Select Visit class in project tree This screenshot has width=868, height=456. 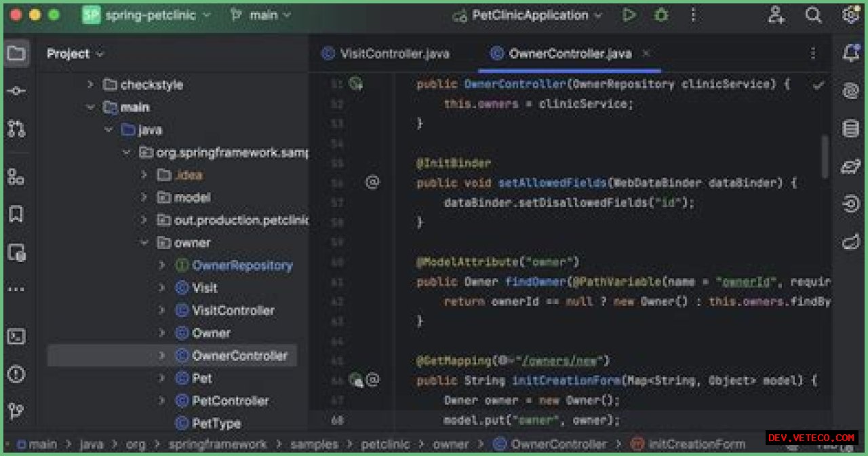[205, 288]
